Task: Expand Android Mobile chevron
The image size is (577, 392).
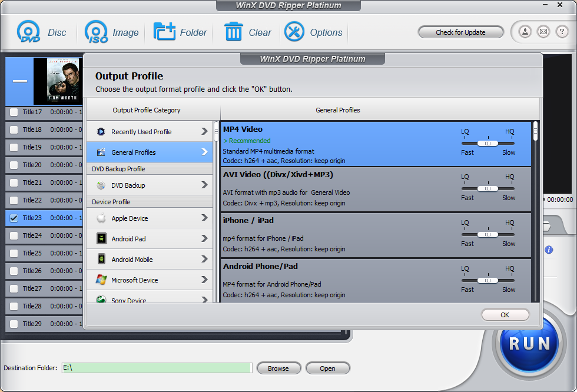Action: [x=205, y=259]
